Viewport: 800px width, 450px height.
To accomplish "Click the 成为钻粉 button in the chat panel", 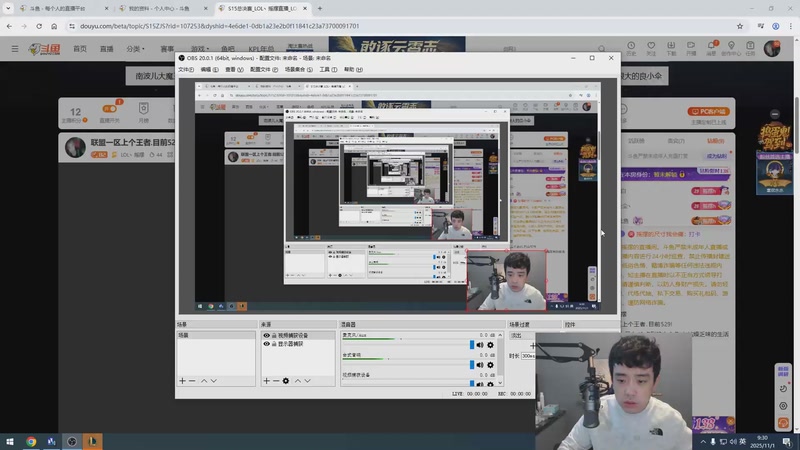I will coord(716,156).
